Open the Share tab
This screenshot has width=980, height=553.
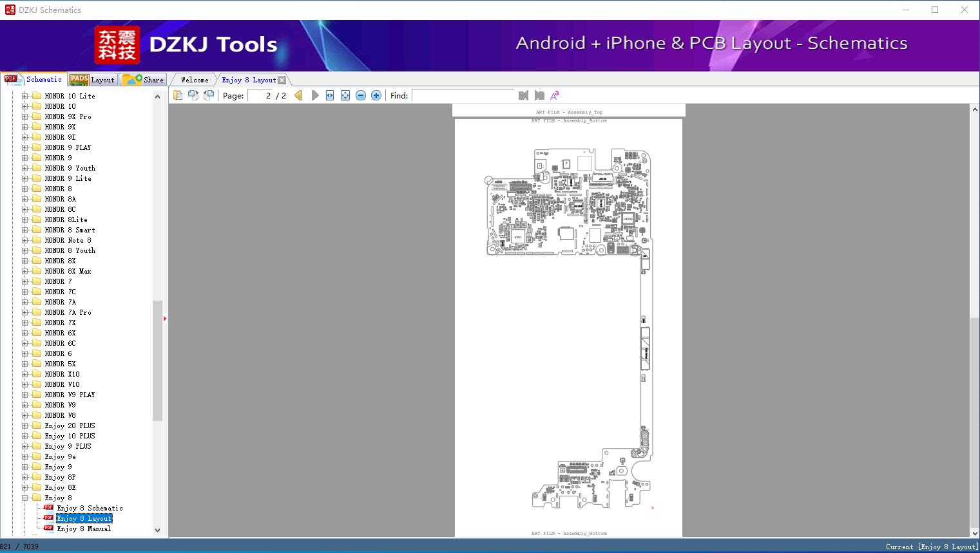point(143,80)
